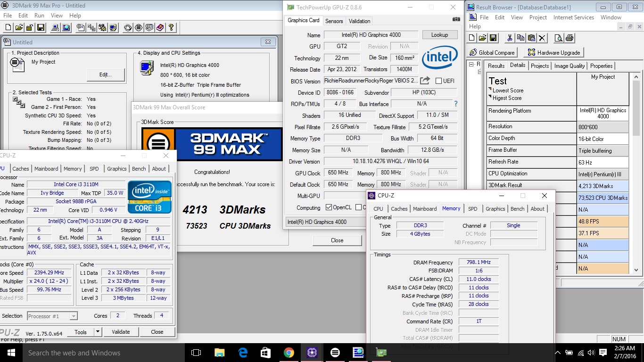Switch to Validation tab in GPU-Z
The height and width of the screenshot is (362, 644).
pos(360,21)
